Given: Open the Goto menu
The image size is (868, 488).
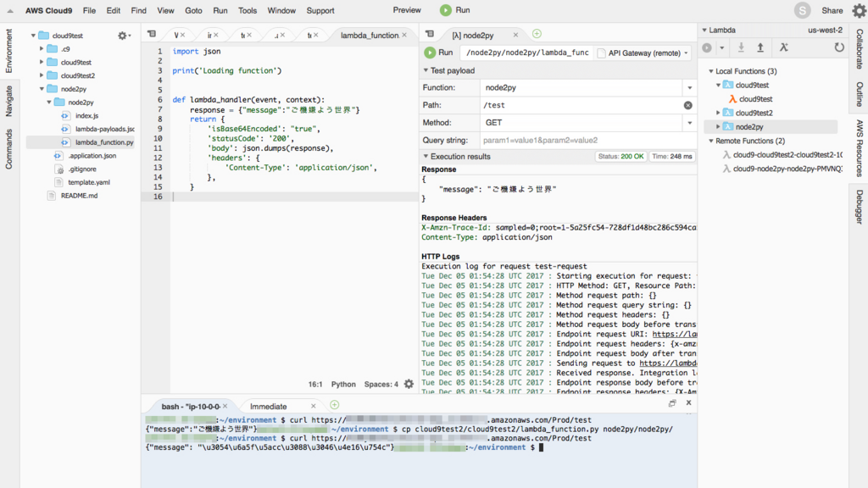Looking at the screenshot, I should point(194,10).
